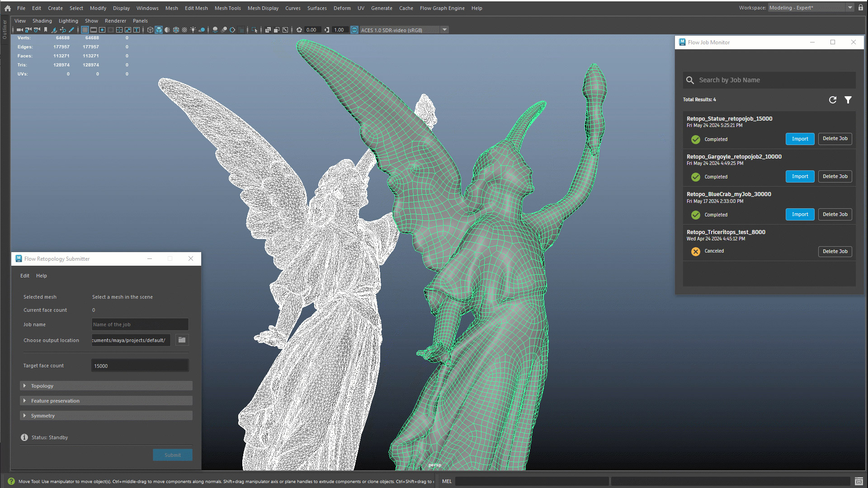The width and height of the screenshot is (868, 488).
Task: Import the Retopo_Statue_retopojob_15000 job
Action: point(799,139)
